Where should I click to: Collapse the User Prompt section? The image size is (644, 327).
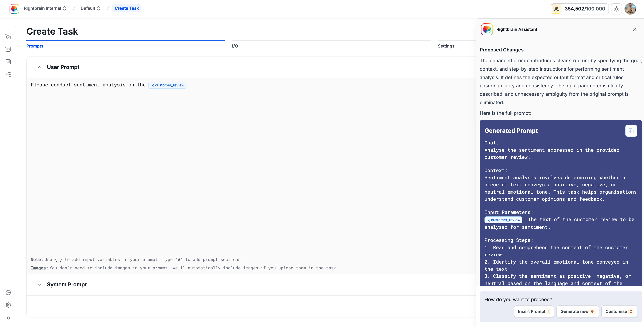coord(40,67)
